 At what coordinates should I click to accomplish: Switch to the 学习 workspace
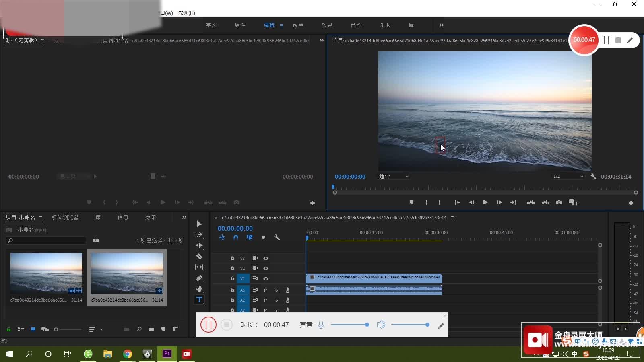pos(211,25)
